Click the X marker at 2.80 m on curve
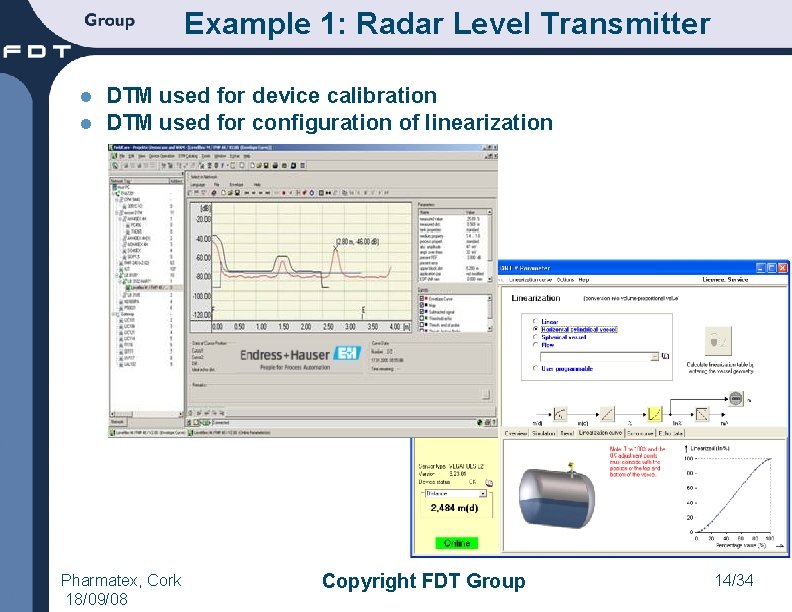This screenshot has width=792, height=612. point(337,246)
